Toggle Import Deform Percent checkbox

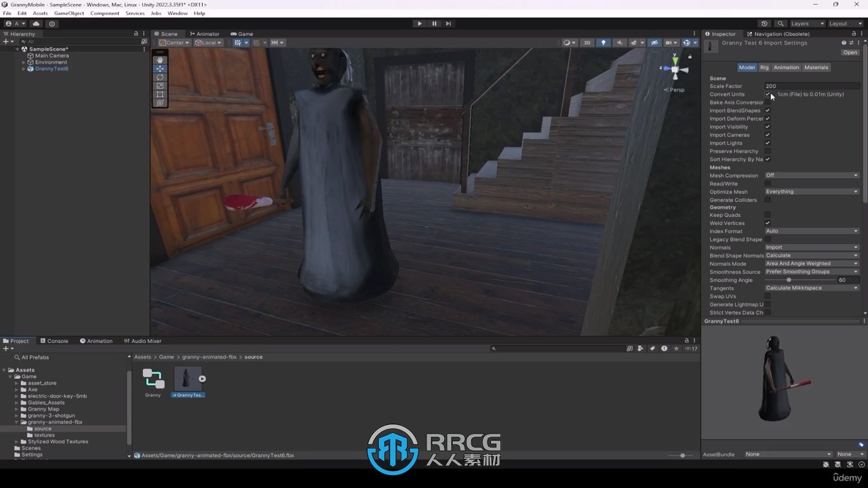click(x=768, y=119)
